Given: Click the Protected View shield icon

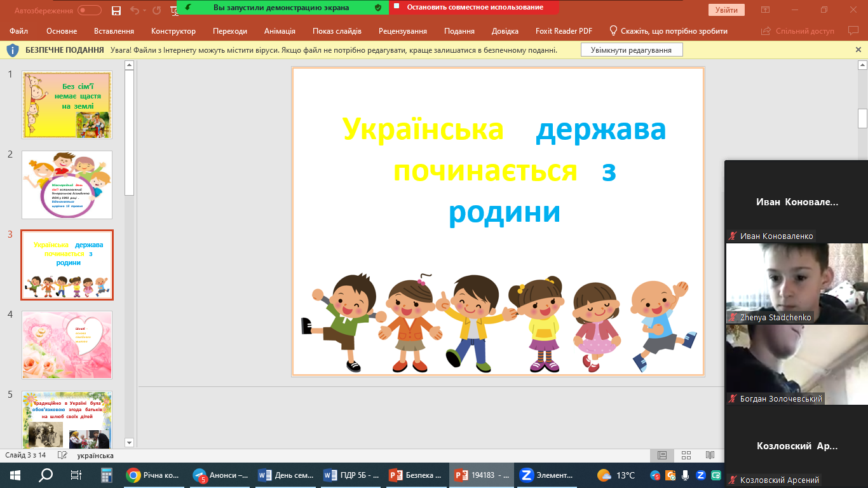Looking at the screenshot, I should point(13,50).
